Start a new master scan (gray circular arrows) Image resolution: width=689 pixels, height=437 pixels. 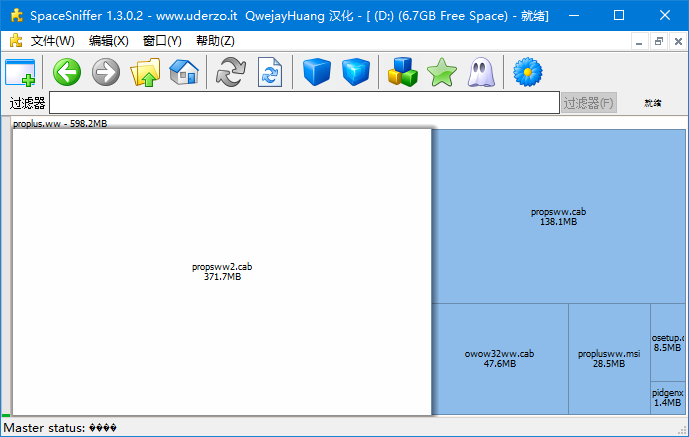click(x=231, y=72)
